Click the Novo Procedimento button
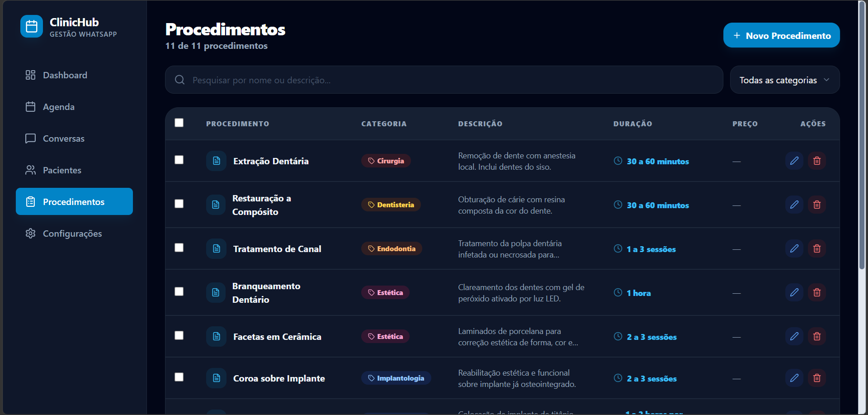 coord(781,35)
